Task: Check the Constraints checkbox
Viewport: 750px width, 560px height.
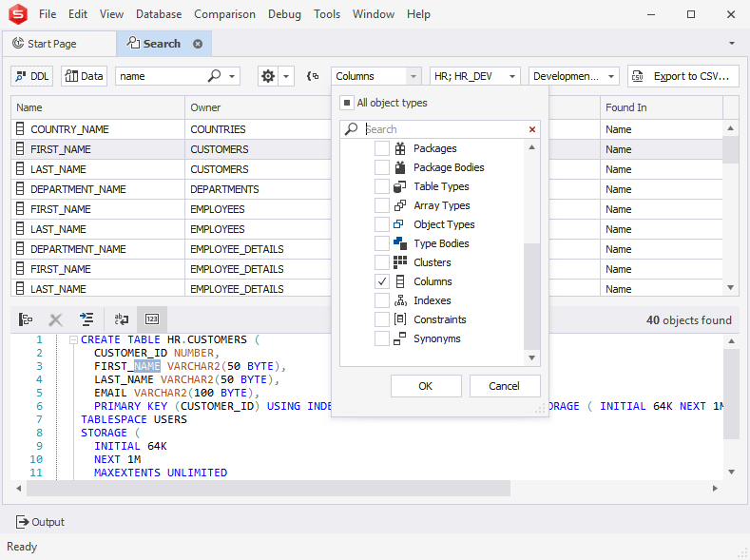Action: (x=382, y=319)
